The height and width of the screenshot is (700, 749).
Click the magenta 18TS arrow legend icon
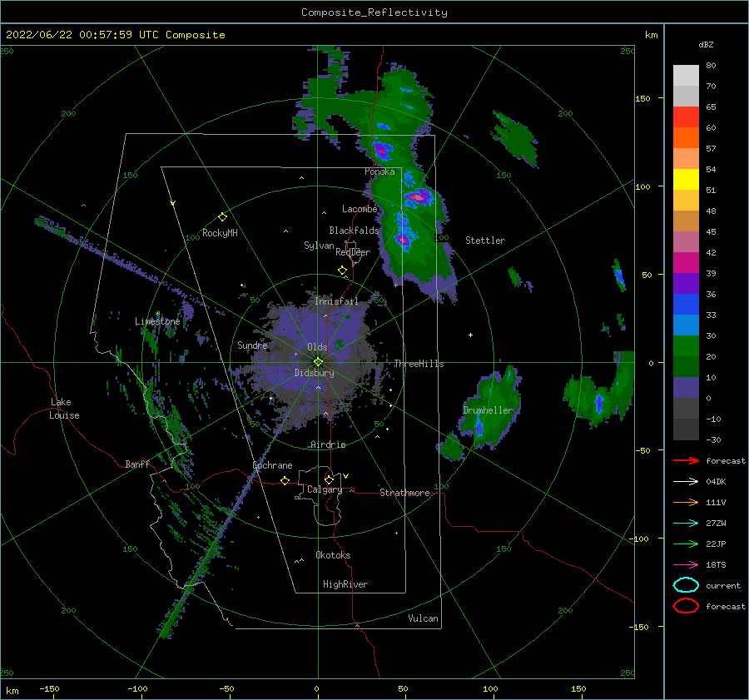(686, 565)
